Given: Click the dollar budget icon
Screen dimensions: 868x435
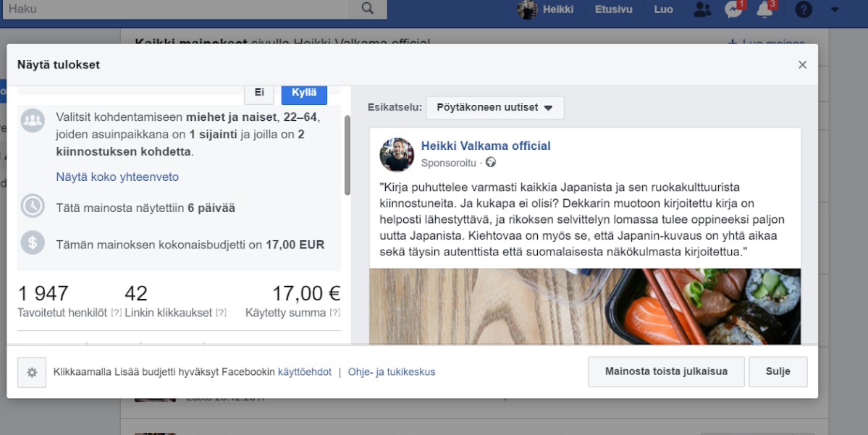Looking at the screenshot, I should pyautogui.click(x=33, y=242).
